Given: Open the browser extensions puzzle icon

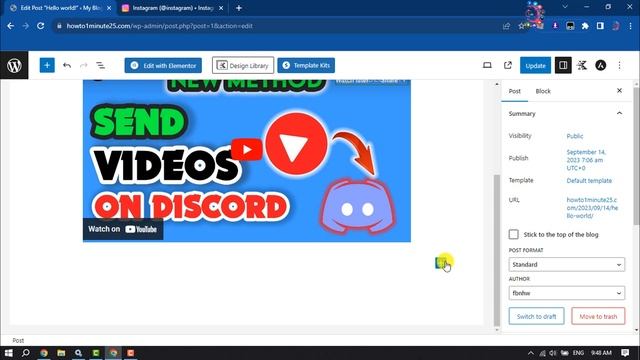Looking at the screenshot, I should (585, 26).
